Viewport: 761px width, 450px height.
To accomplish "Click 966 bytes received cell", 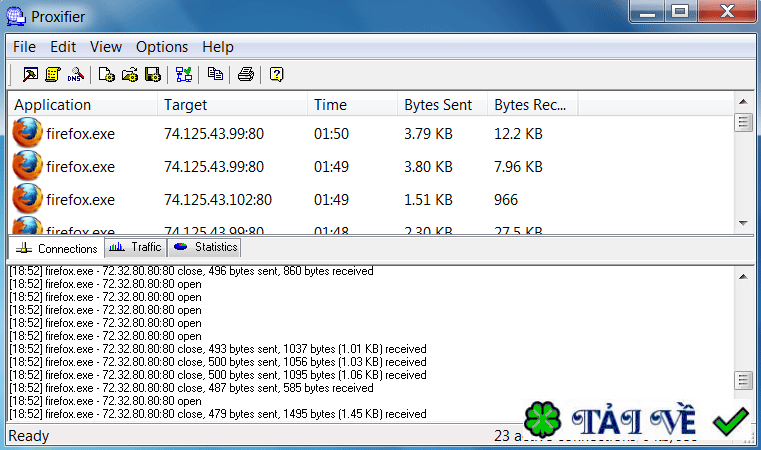I will [506, 200].
